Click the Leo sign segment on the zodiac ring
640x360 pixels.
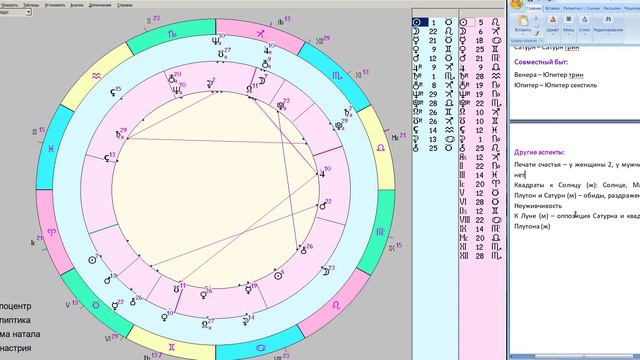click(x=336, y=305)
